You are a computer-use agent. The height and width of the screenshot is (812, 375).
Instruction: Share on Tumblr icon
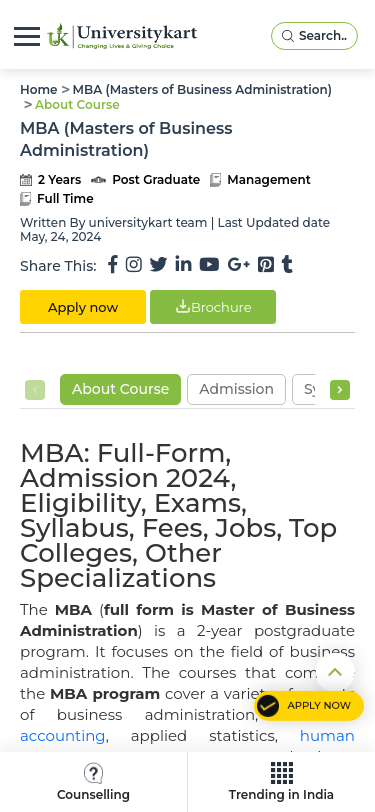coord(287,264)
